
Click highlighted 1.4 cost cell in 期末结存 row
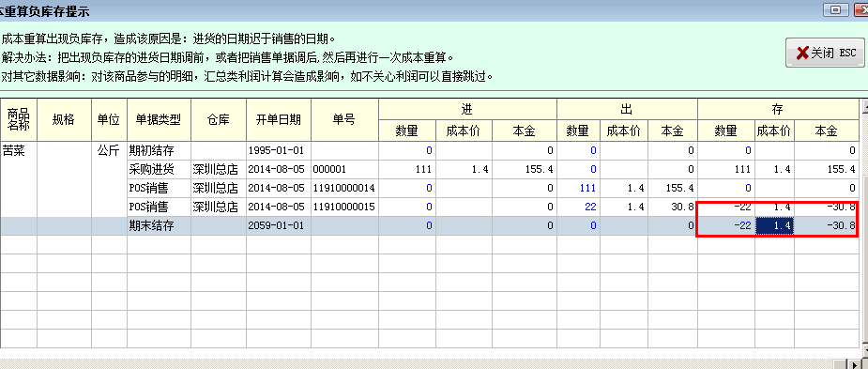pyautogui.click(x=774, y=225)
